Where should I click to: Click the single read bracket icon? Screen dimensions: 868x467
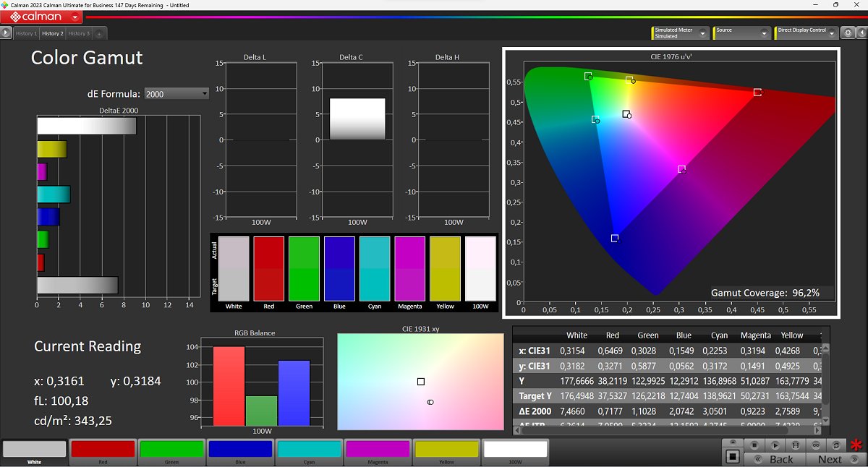(796, 445)
